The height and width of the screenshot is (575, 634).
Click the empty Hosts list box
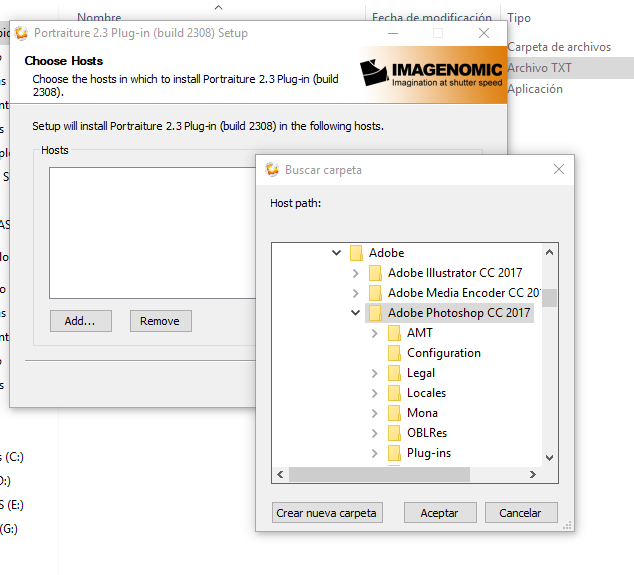(x=152, y=233)
